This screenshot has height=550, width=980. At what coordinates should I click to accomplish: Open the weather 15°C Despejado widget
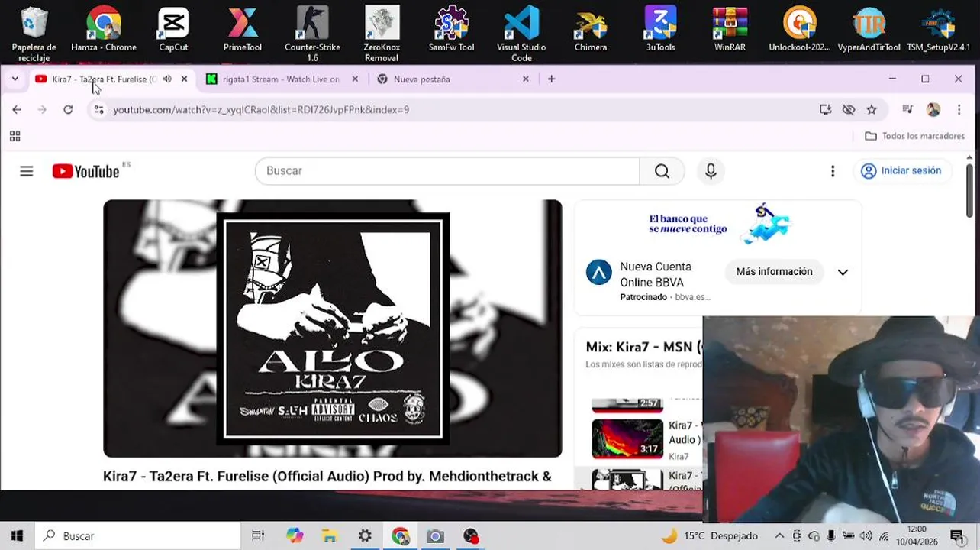pos(710,536)
